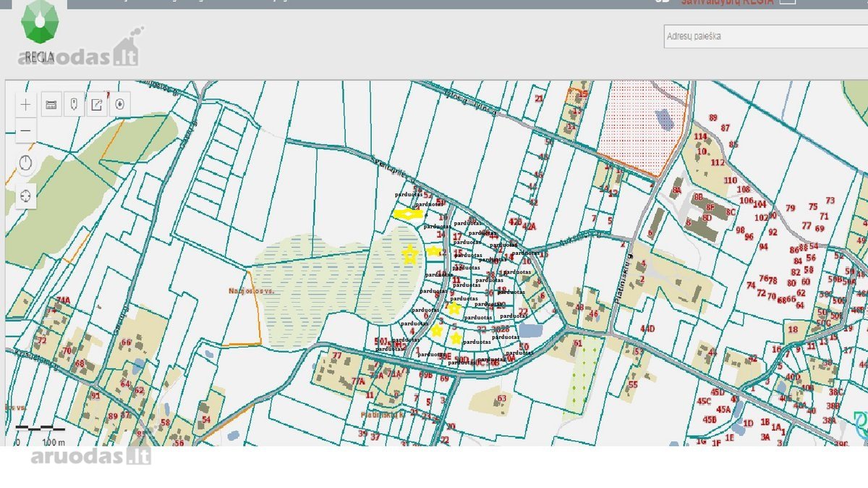The width and height of the screenshot is (868, 488).
Task: Click parcel number 44D on the map
Action: [x=647, y=329]
